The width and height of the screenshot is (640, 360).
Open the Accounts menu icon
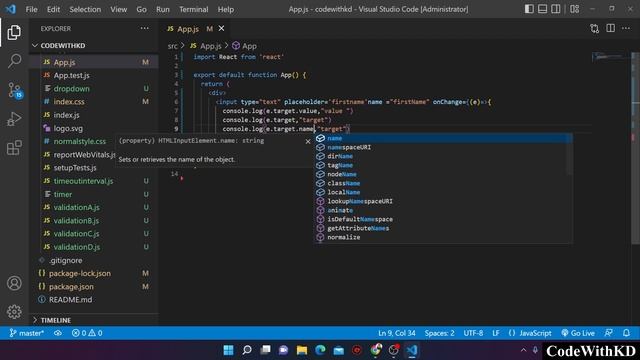(14, 283)
